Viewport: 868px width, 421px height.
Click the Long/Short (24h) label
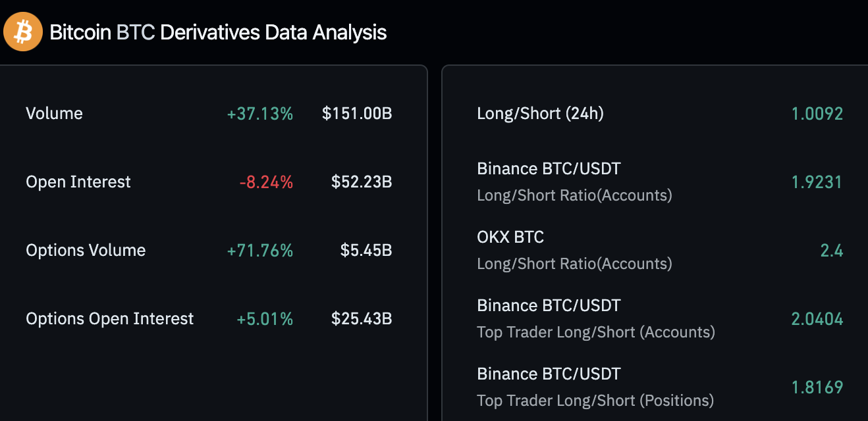pyautogui.click(x=540, y=113)
